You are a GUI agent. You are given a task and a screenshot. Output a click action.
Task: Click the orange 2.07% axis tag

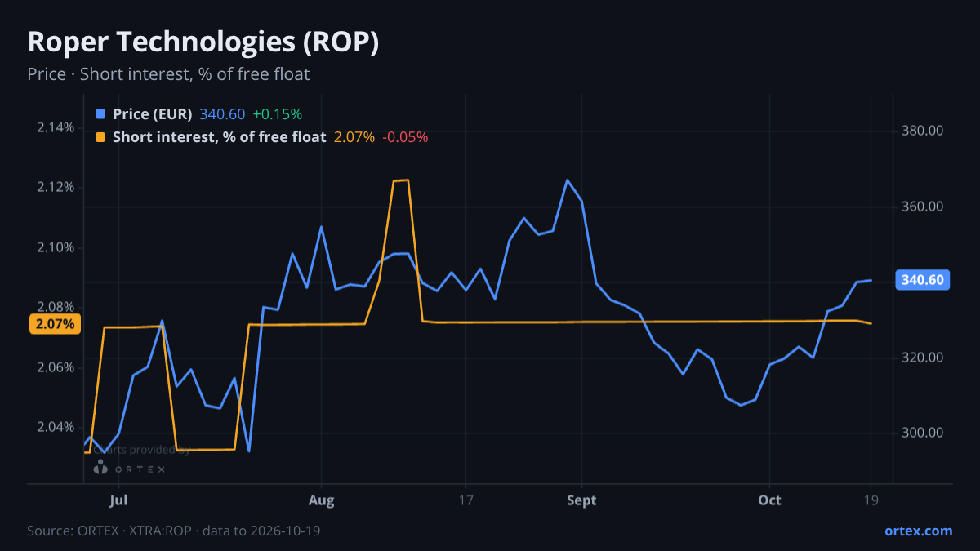[56, 324]
